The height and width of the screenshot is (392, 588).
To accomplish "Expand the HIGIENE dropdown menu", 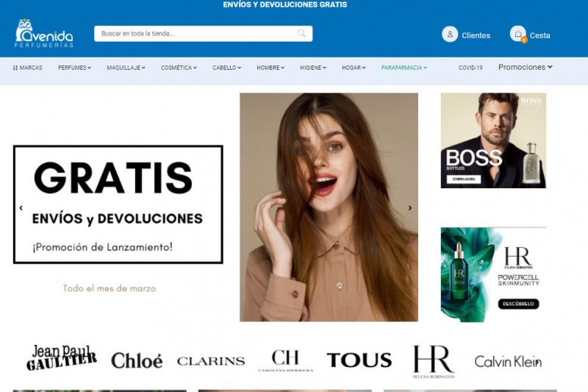I will [x=313, y=68].
